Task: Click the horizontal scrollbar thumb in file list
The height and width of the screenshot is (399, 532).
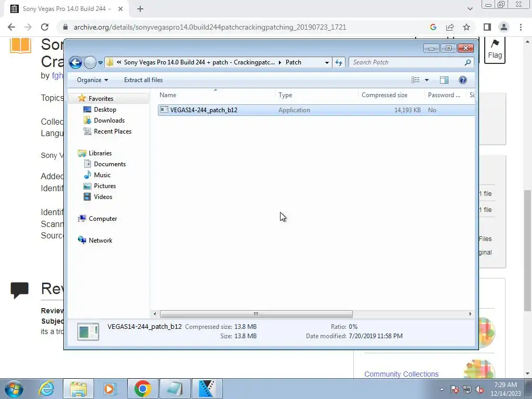Action: [x=256, y=314]
